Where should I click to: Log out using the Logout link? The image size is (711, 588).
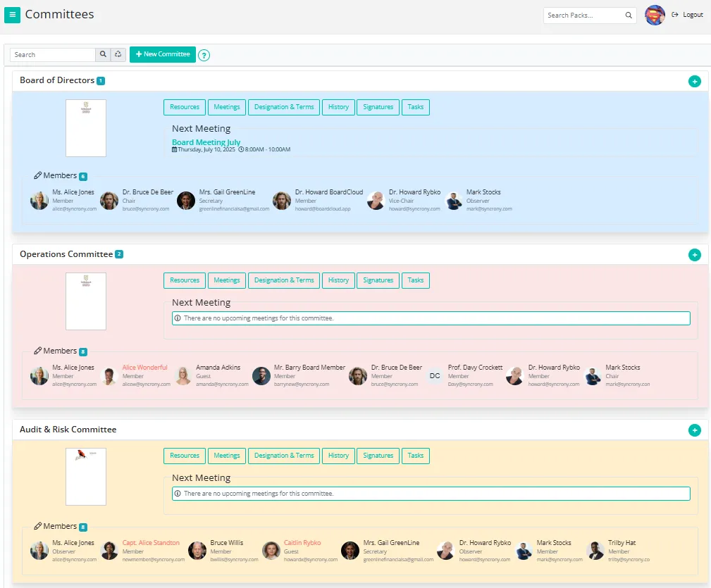pos(688,15)
